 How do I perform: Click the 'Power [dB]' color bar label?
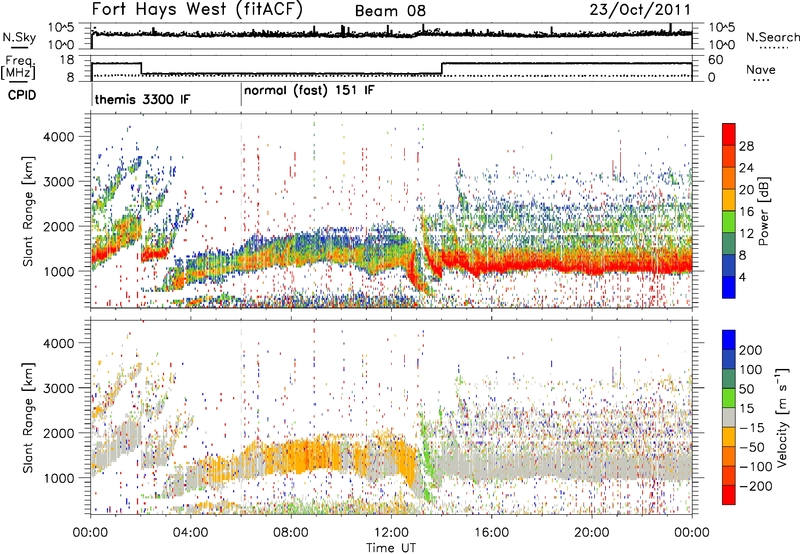(x=763, y=211)
